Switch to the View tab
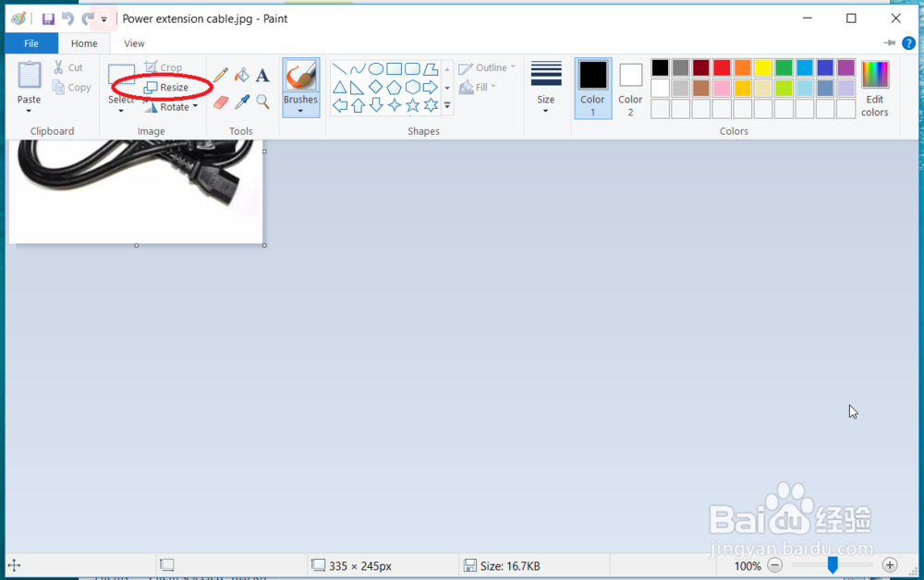The image size is (924, 580). coord(134,43)
